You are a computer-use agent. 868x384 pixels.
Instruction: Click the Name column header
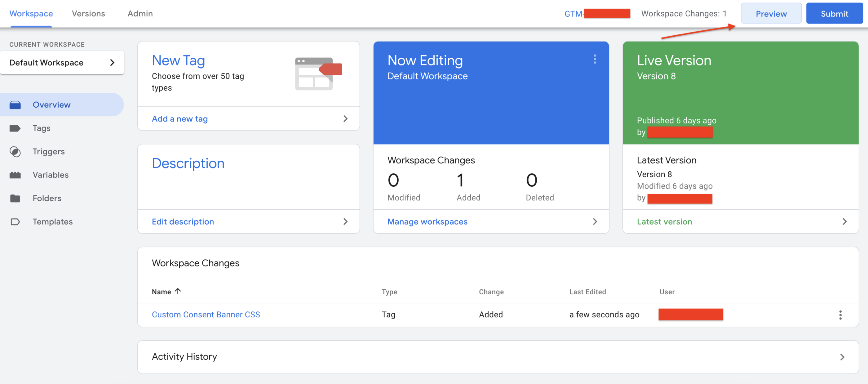[162, 292]
